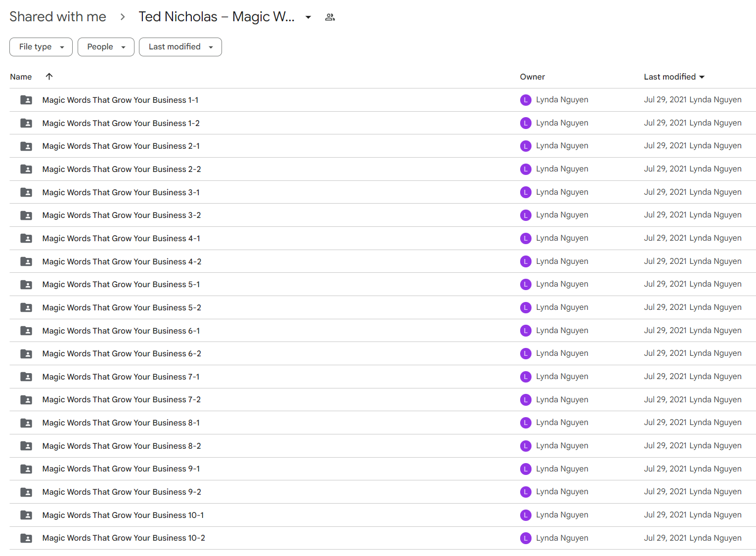Viewport: 756px width, 556px height.
Task: Select Magic Words That Grow Your Business 5-1
Action: pyautogui.click(x=121, y=285)
